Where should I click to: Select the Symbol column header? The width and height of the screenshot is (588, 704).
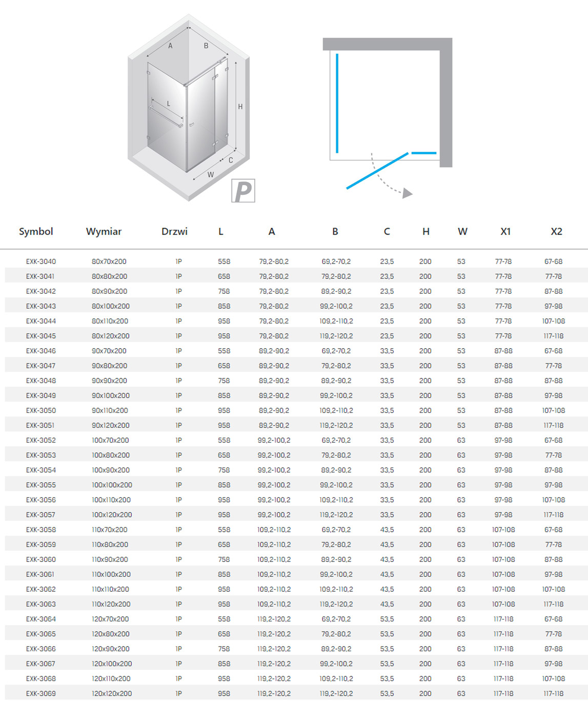pyautogui.click(x=36, y=231)
